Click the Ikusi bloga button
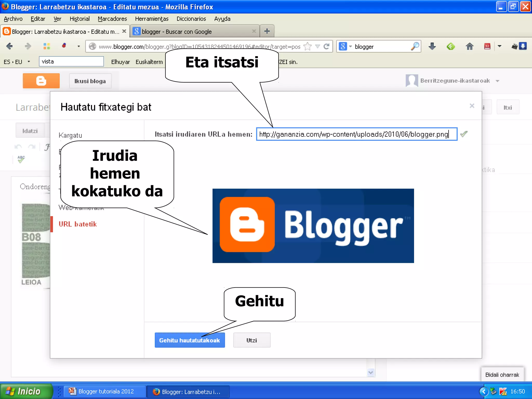532x399 pixels. [90, 81]
